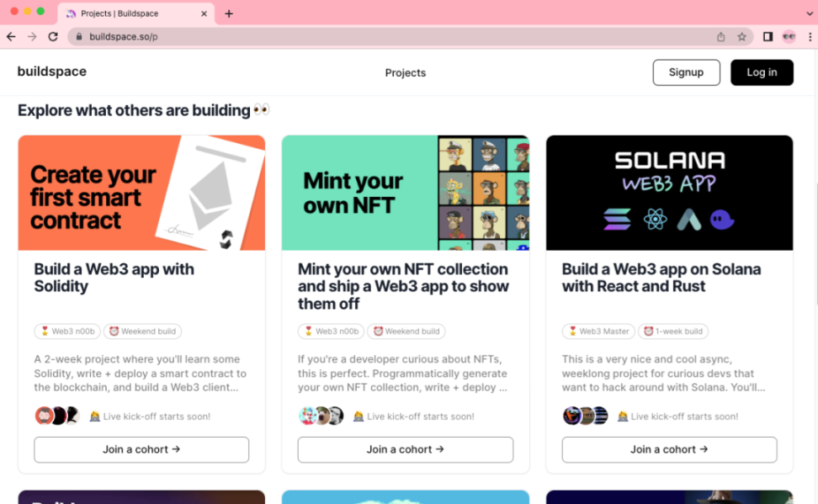Click Weekend build tag on Solidity card
The image size is (818, 504).
click(x=142, y=332)
